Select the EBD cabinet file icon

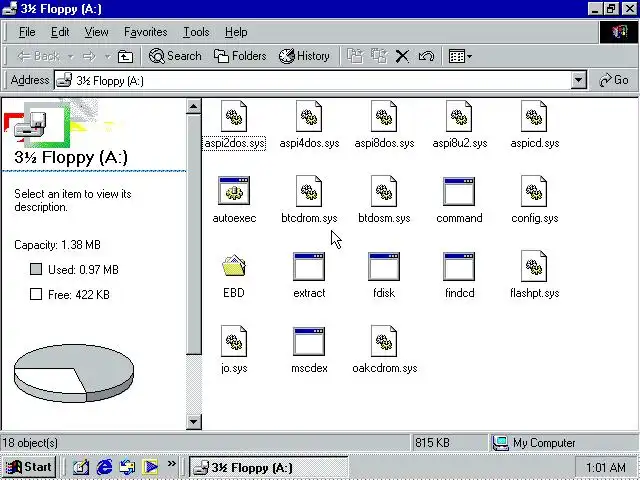click(234, 265)
